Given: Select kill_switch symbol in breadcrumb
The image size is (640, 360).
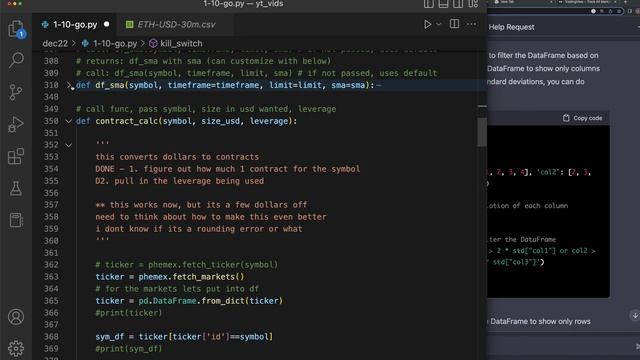Looking at the screenshot, I should click(x=181, y=43).
